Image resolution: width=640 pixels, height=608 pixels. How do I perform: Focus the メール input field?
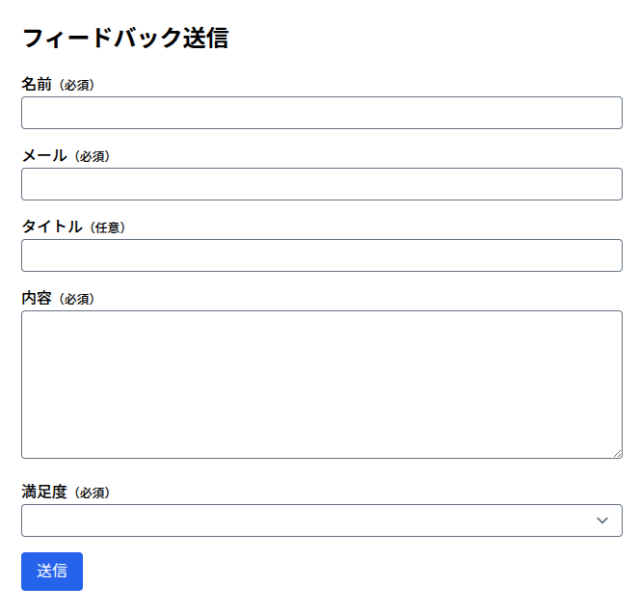321,184
